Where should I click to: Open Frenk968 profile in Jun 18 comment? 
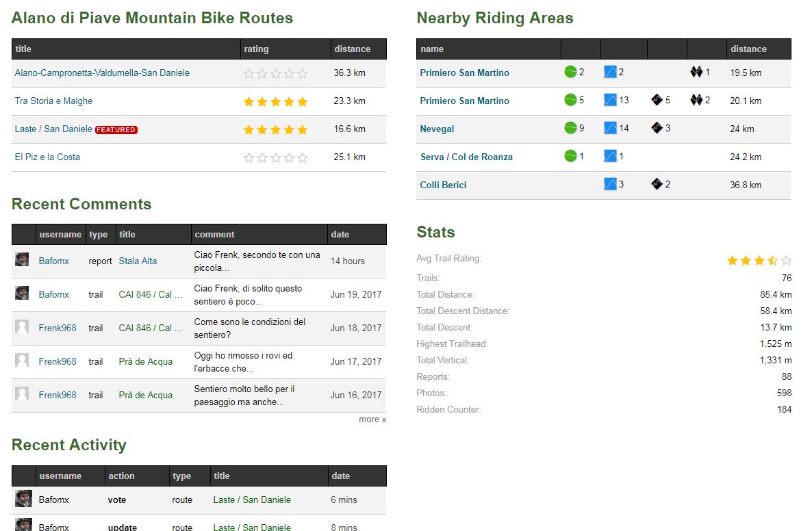58,328
